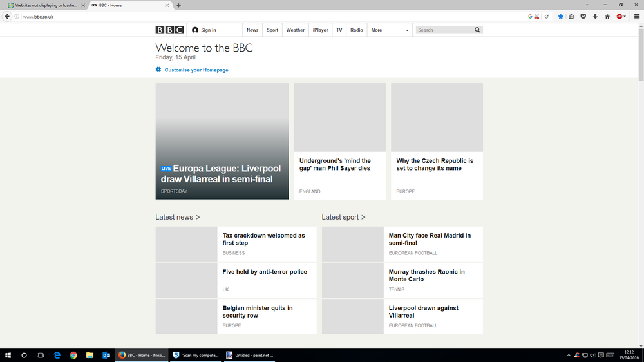Open Task View on taskbar
The height and width of the screenshot is (362, 644).
pyautogui.click(x=40, y=356)
